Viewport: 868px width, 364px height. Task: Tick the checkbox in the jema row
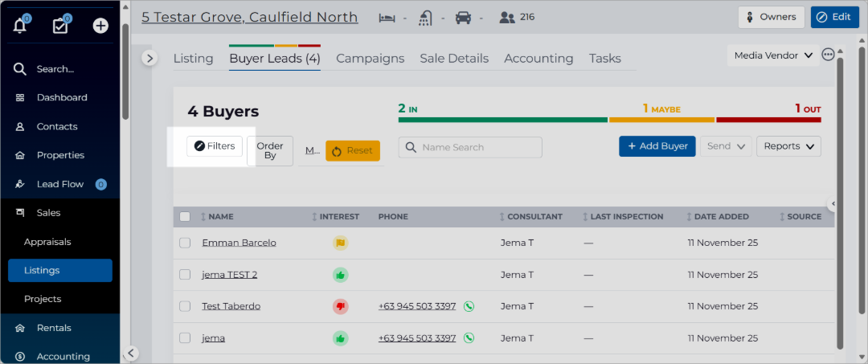click(185, 338)
